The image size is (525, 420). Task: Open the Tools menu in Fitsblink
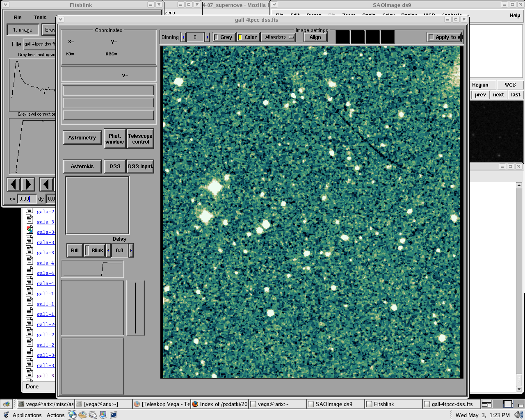click(40, 17)
